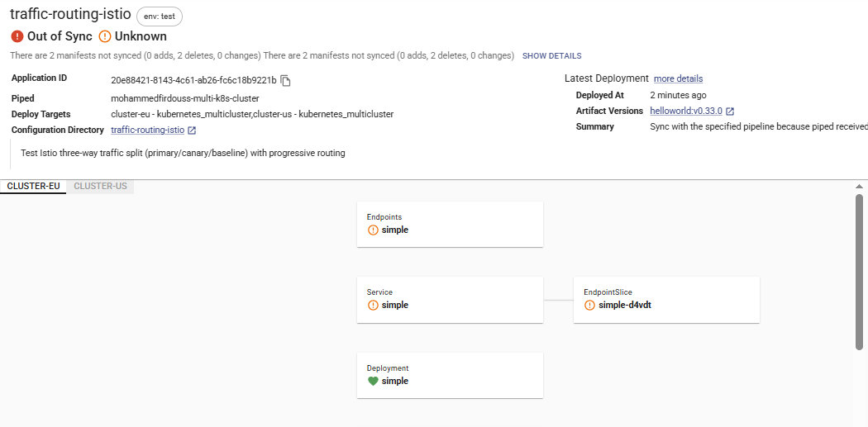Click the env: test label chip
The width and height of the screenshot is (868, 427).
pyautogui.click(x=160, y=16)
